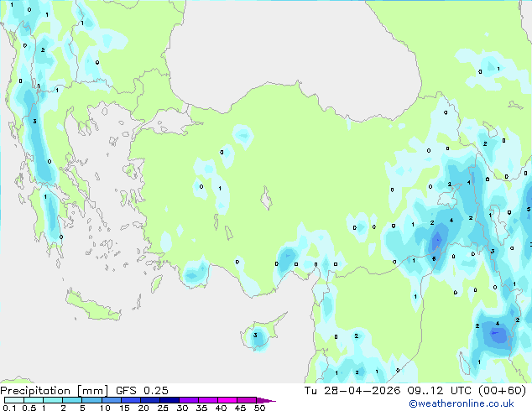This screenshot has height=411, width=532.
Task: Click the 20–25 mm legend color box
Action: click(149, 400)
